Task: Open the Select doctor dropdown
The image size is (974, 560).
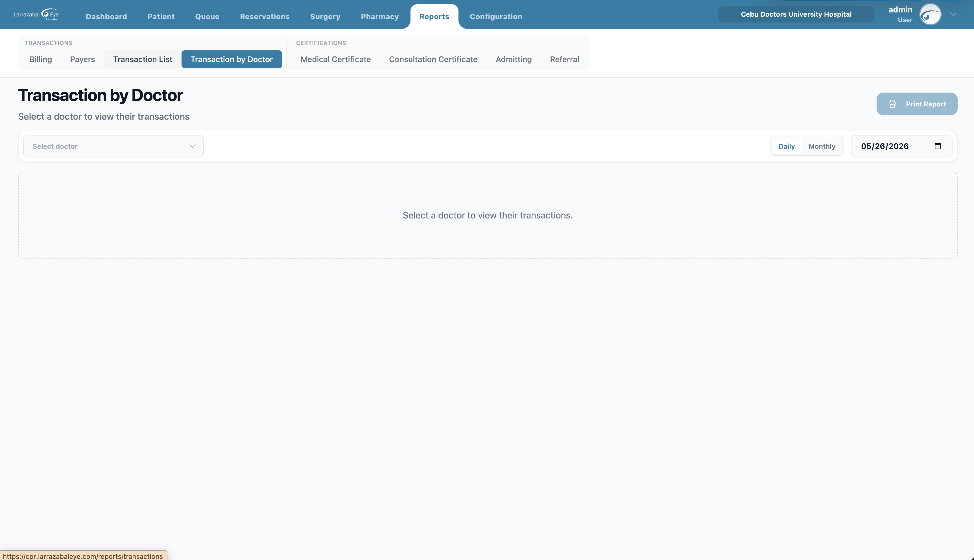Action: coord(113,146)
